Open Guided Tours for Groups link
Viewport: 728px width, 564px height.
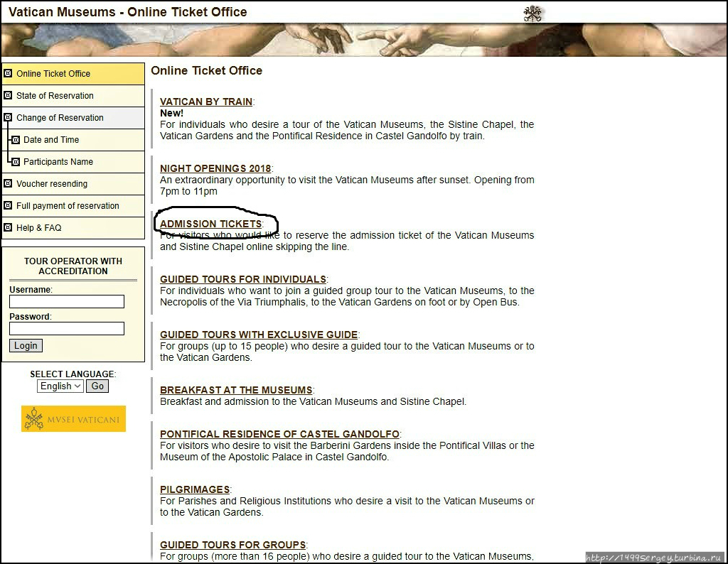click(233, 545)
